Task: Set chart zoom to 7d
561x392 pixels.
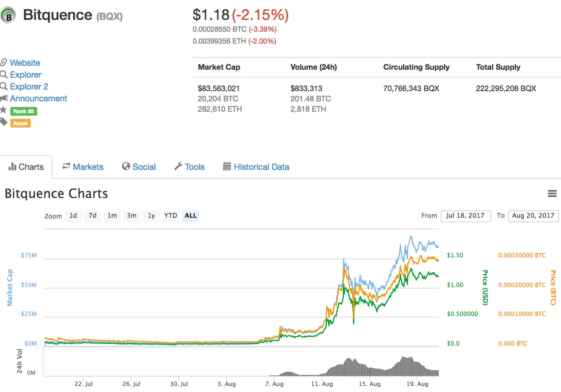Action: [x=92, y=216]
